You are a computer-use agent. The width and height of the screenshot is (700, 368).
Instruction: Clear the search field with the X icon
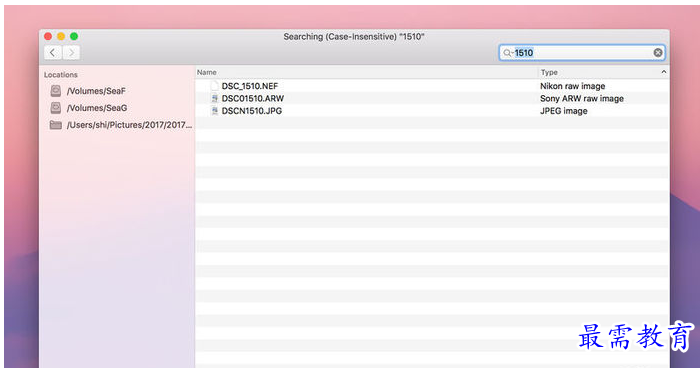click(x=658, y=53)
